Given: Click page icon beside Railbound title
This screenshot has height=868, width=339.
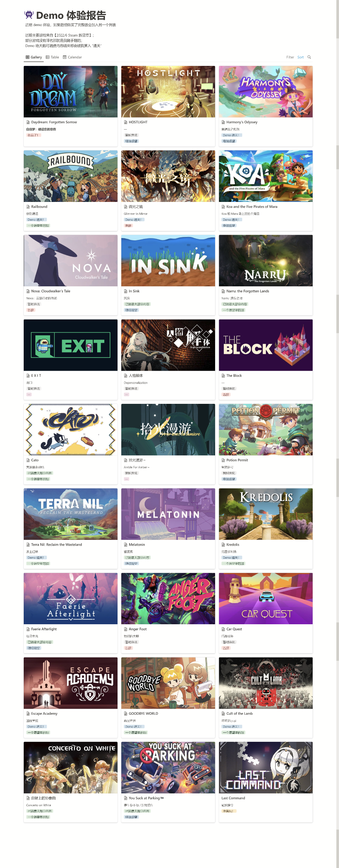Looking at the screenshot, I should pos(28,206).
